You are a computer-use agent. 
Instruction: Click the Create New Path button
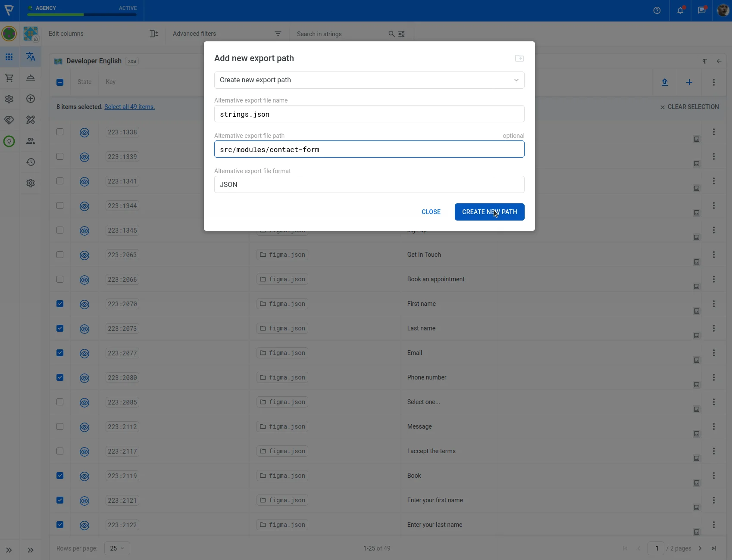(489, 212)
